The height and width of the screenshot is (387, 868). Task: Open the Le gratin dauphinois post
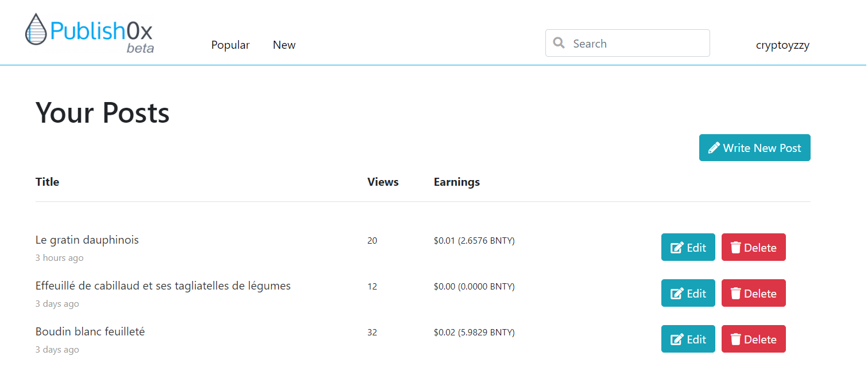coord(87,240)
